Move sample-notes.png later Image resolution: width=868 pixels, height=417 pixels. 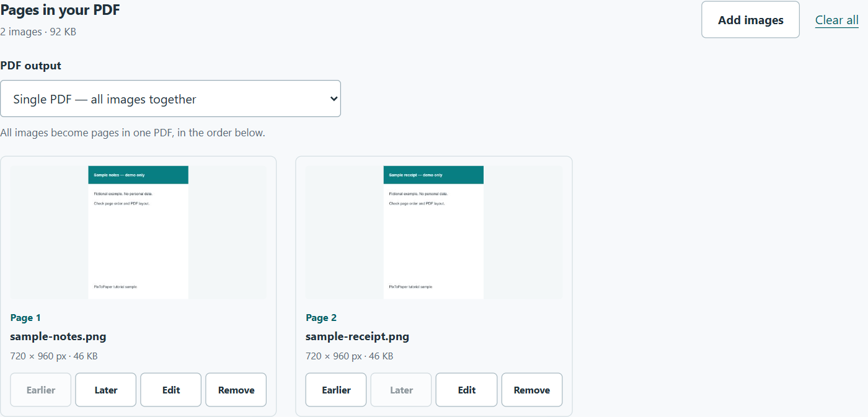106,390
